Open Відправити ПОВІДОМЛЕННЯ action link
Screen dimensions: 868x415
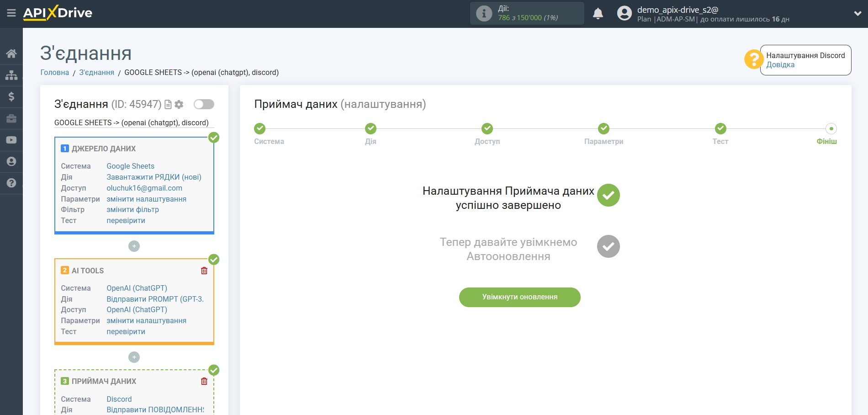pos(155,410)
